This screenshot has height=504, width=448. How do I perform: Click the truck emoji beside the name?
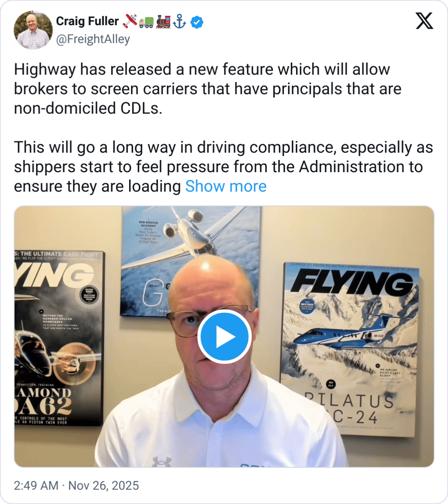click(x=146, y=22)
